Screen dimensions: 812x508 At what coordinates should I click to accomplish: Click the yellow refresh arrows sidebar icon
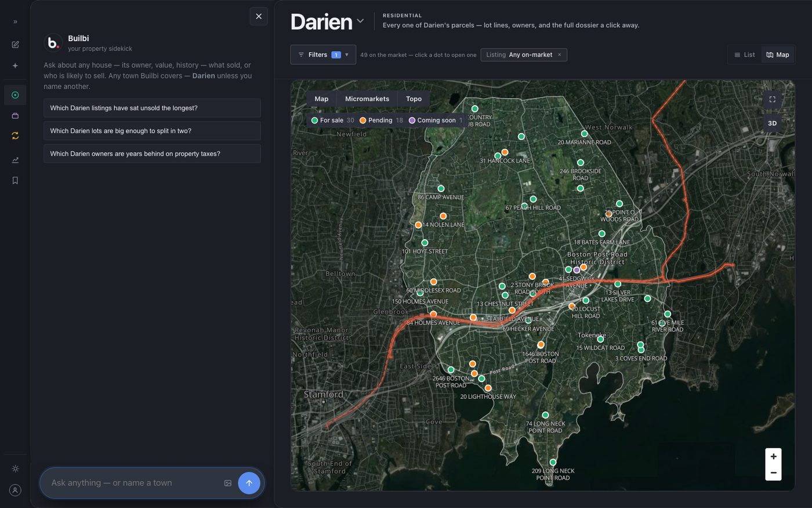15,136
